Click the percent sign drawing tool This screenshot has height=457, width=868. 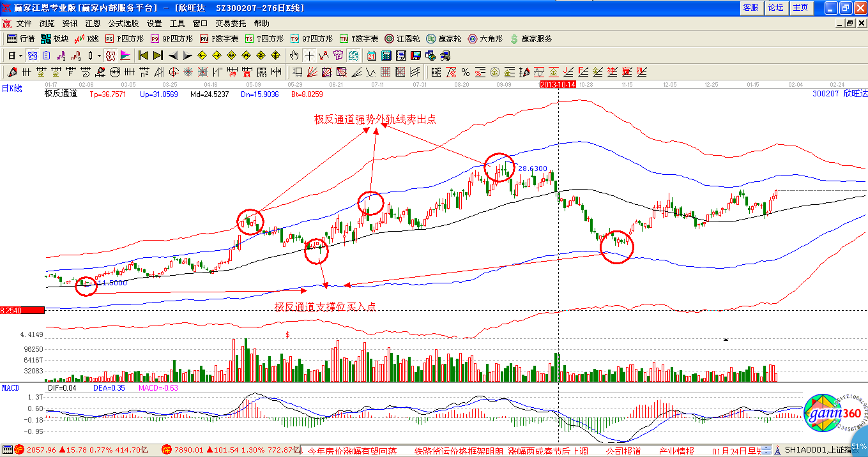[x=466, y=72]
